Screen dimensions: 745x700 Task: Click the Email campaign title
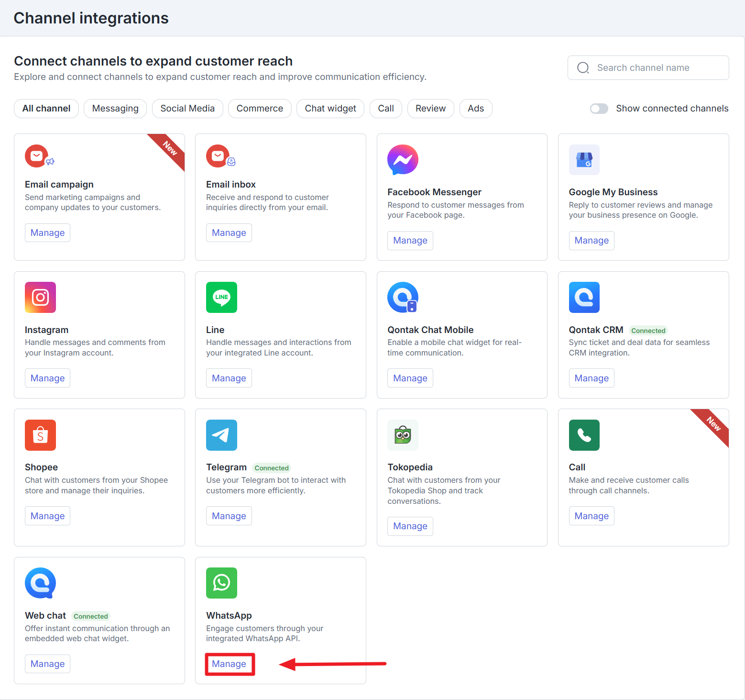coord(59,185)
